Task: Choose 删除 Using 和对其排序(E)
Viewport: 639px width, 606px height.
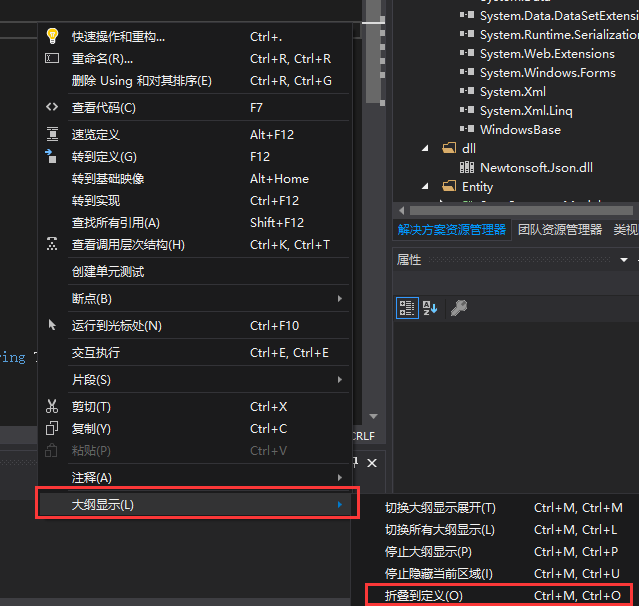Action: click(x=195, y=81)
